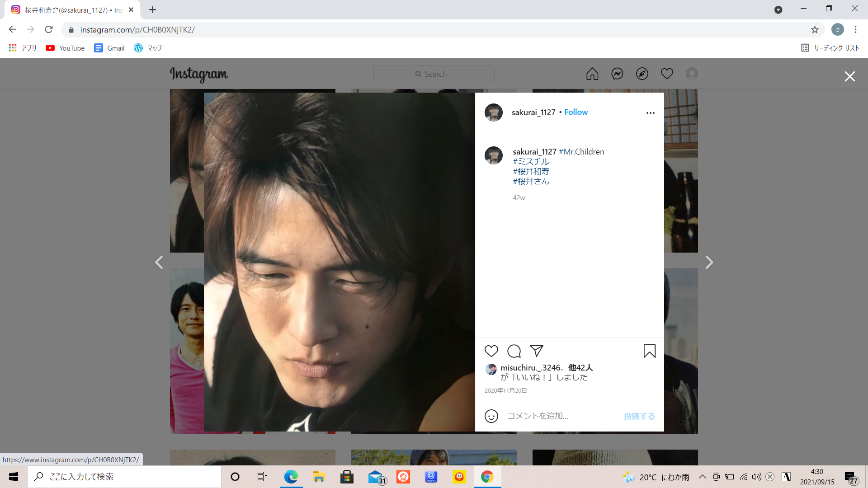The height and width of the screenshot is (488, 868).
Task: View site info lock icon
Action: click(71, 30)
